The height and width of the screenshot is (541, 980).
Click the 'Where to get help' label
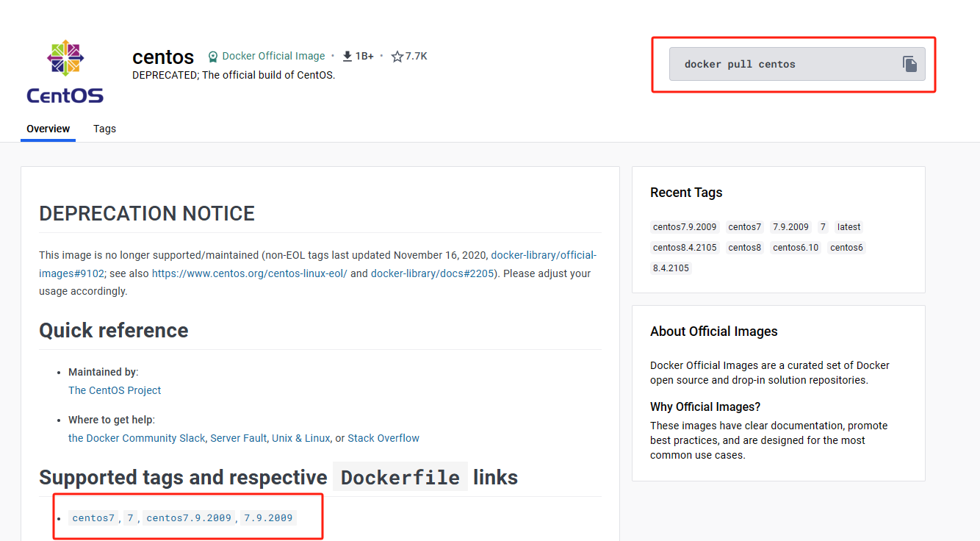click(x=112, y=420)
